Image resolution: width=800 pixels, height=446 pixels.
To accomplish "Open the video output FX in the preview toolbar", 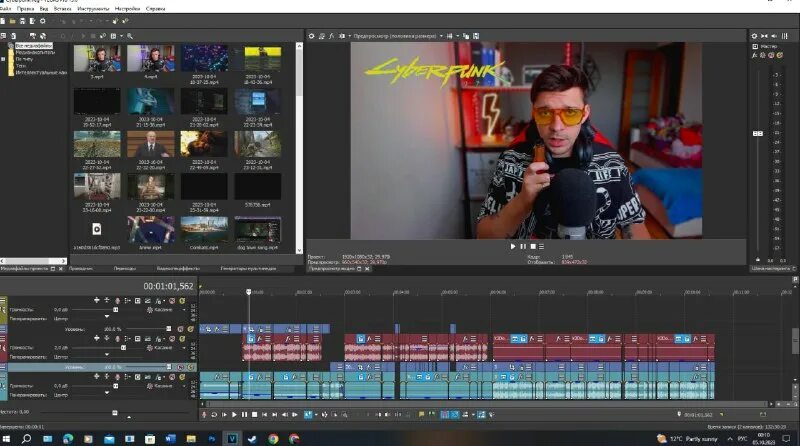I will [332, 36].
